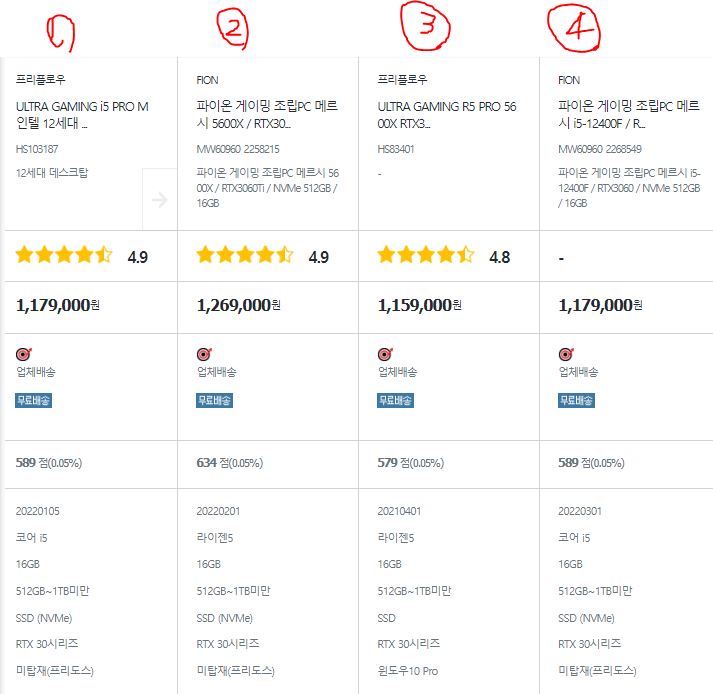
Task: Click the target delivery icon under 1,269,000원
Action: click(204, 354)
